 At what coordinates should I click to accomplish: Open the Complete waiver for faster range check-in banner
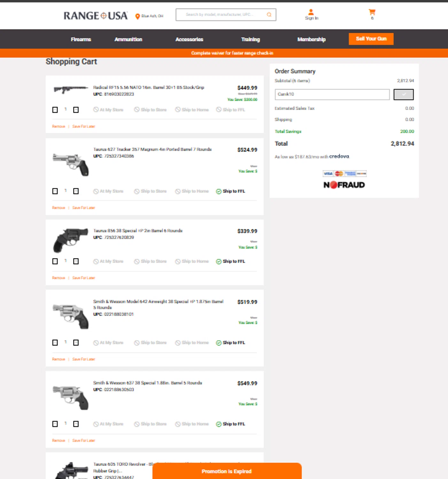(232, 53)
